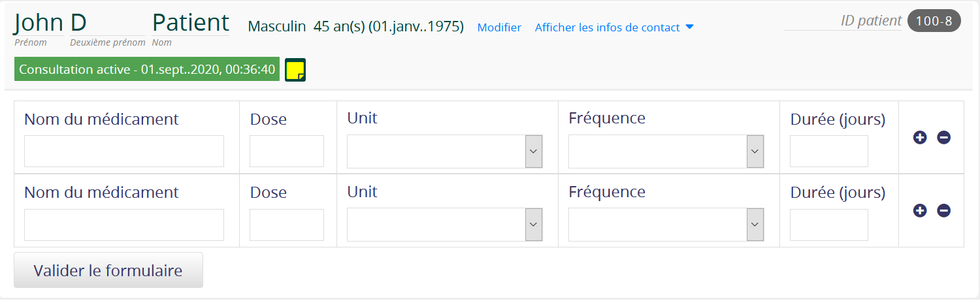Focus second row Nom du médicament field

pos(124,225)
